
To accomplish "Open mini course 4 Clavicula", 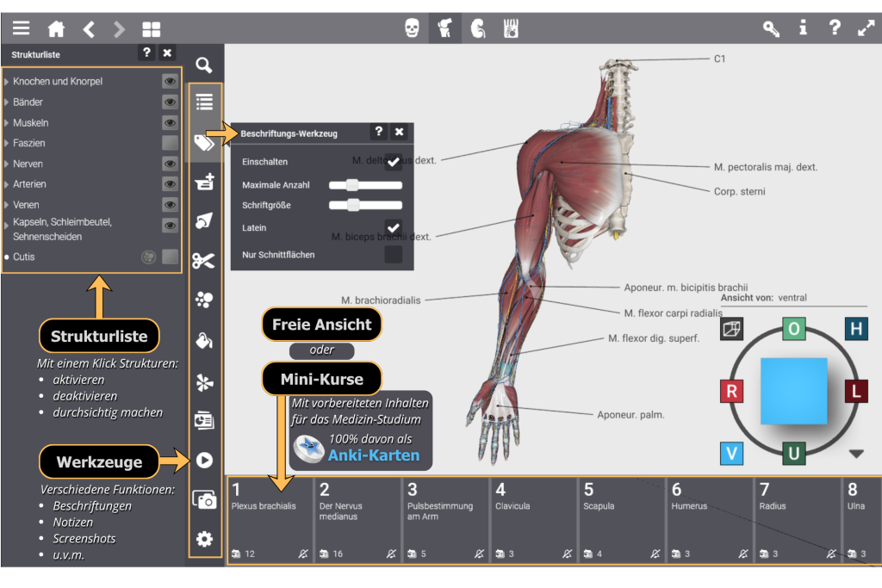I will click(534, 520).
